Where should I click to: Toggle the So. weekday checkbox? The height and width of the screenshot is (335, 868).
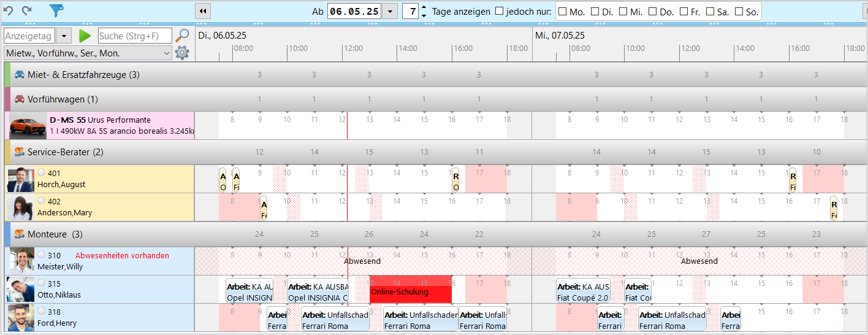[x=739, y=12]
